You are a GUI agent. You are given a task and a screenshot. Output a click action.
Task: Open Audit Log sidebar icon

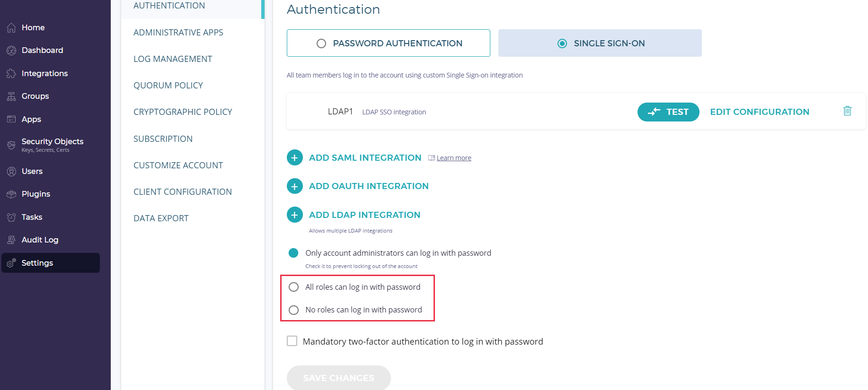click(11, 240)
